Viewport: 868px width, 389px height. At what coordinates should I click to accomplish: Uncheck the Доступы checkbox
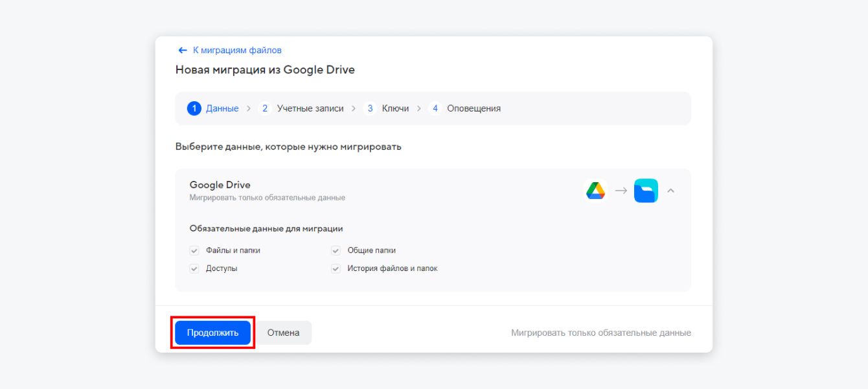coord(194,268)
